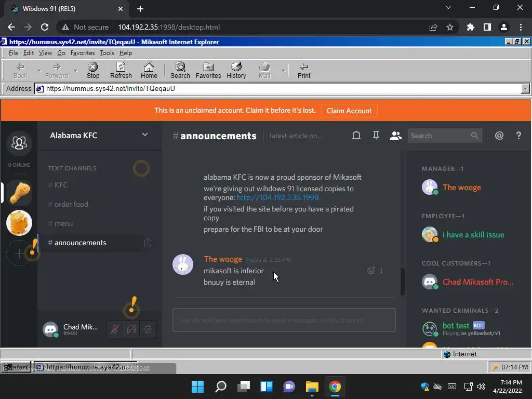This screenshot has height=399, width=532.
Task: Open the Friends home icon
Action: (19, 143)
